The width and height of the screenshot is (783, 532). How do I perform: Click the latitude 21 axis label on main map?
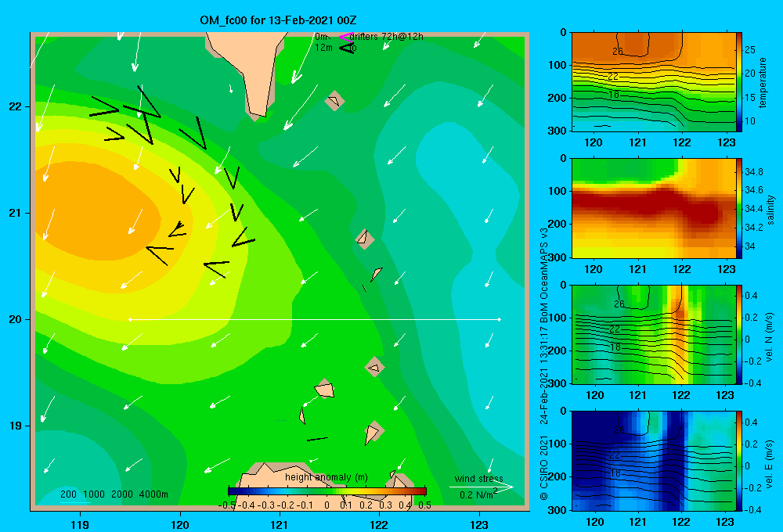pos(16,213)
